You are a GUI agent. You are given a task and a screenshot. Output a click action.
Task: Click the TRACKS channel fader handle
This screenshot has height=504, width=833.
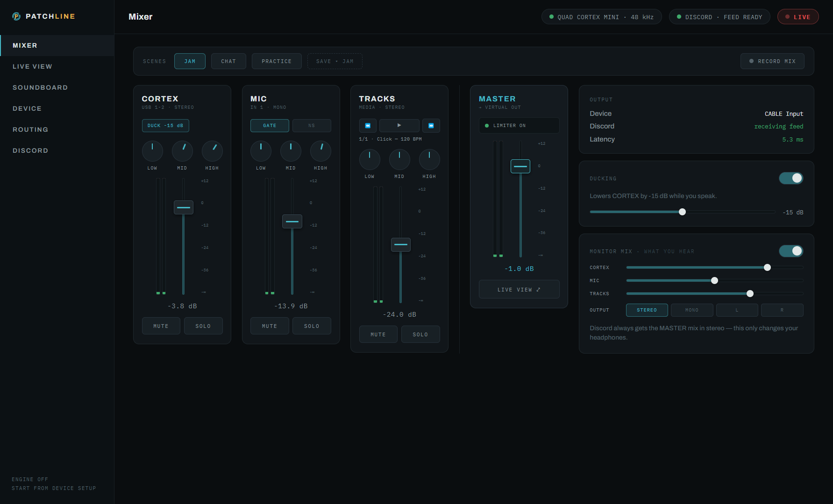tap(401, 244)
